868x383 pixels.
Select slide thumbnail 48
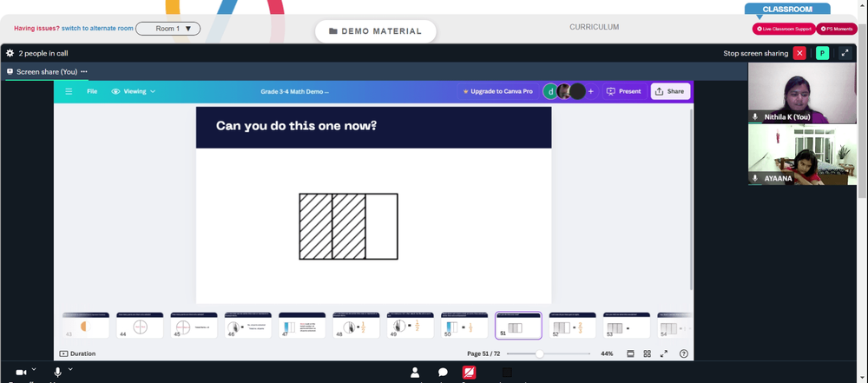tap(356, 326)
